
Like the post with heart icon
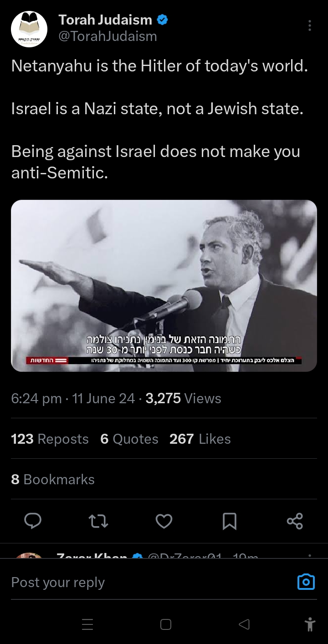[x=164, y=521]
